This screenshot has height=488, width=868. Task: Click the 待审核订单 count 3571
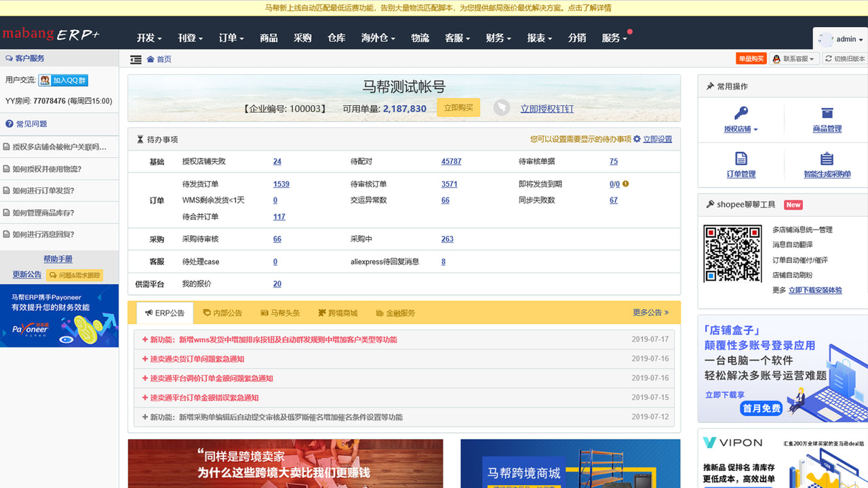coord(449,184)
